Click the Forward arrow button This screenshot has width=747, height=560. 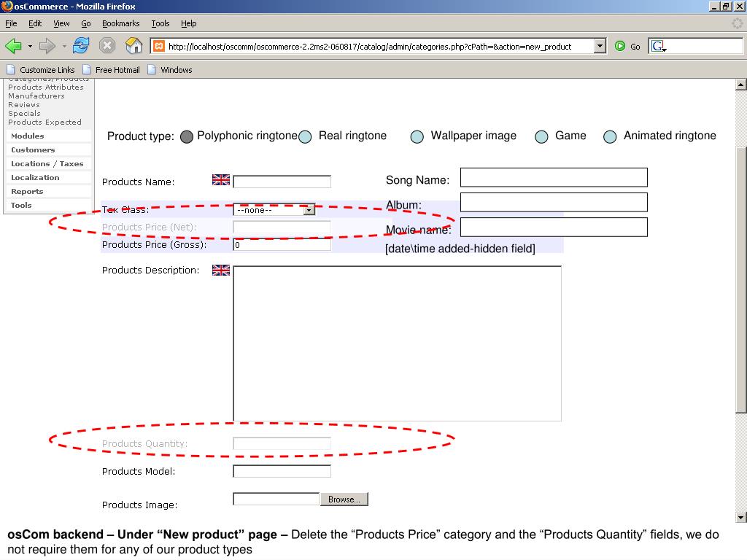point(47,46)
